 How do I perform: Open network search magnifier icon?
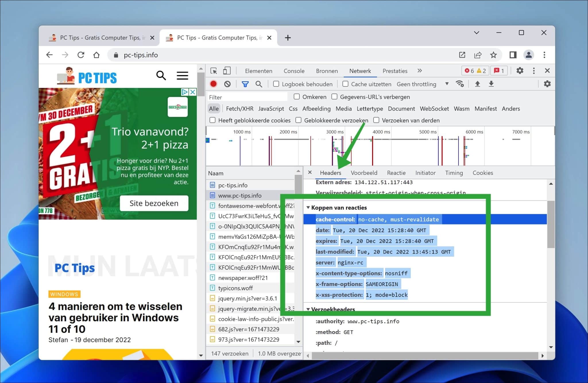tap(259, 84)
